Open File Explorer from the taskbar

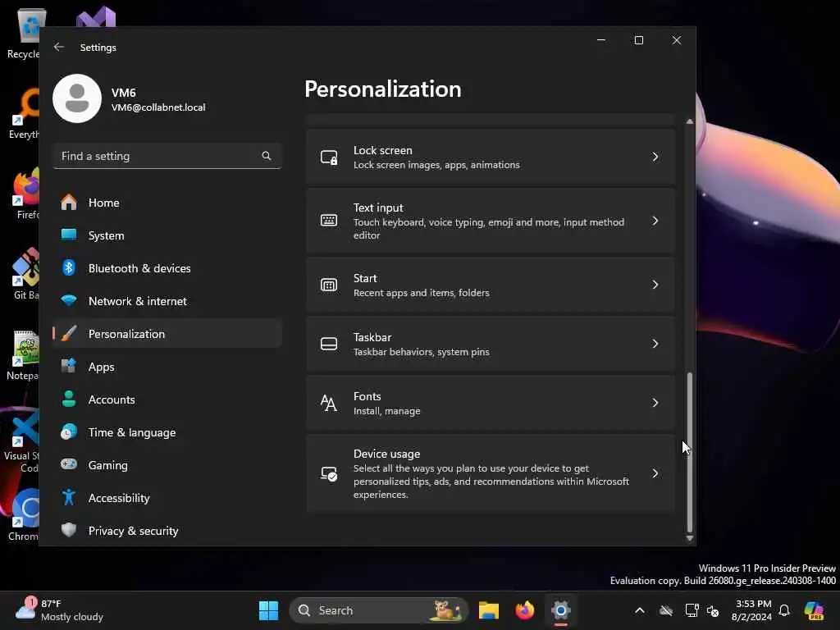coord(489,610)
